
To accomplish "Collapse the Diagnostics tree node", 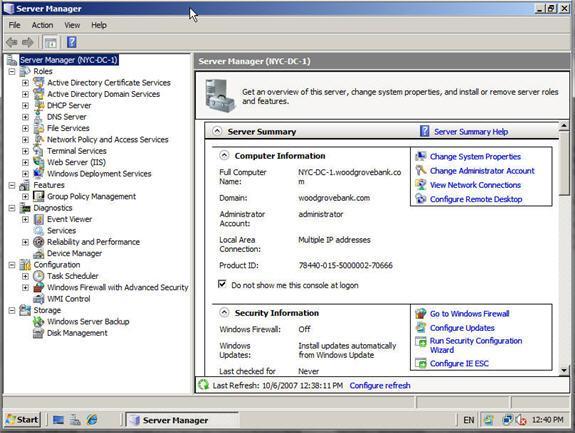I will click(12, 208).
